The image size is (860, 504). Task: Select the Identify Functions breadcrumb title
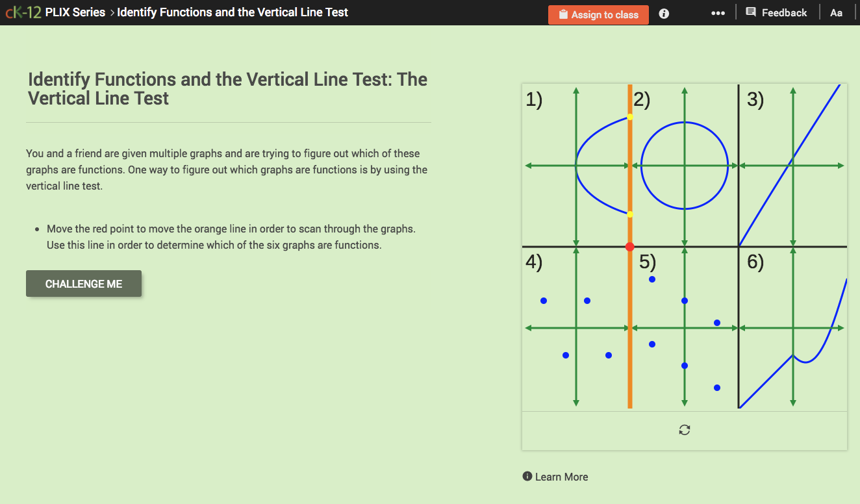(x=231, y=12)
